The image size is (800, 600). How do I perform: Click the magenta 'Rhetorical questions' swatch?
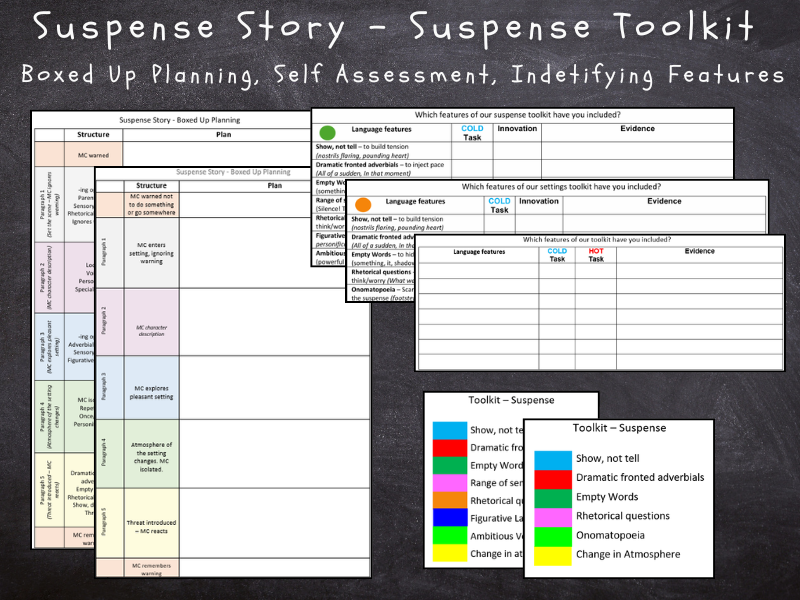point(552,516)
